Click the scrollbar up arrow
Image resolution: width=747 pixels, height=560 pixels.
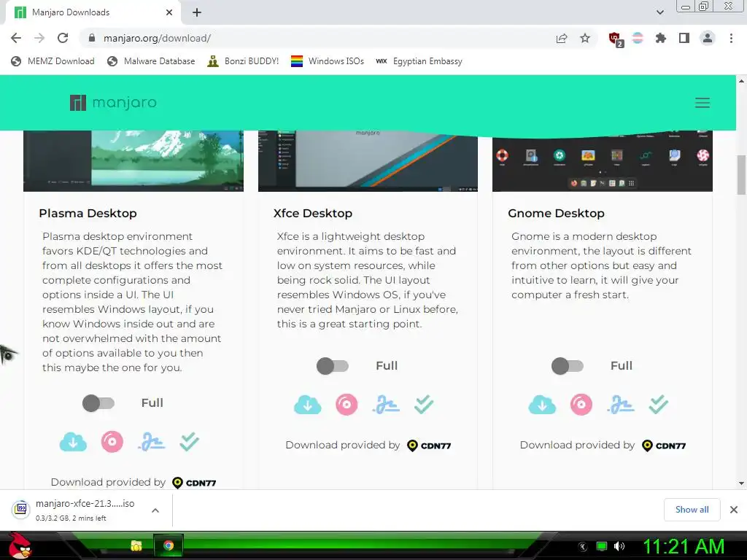(741, 81)
